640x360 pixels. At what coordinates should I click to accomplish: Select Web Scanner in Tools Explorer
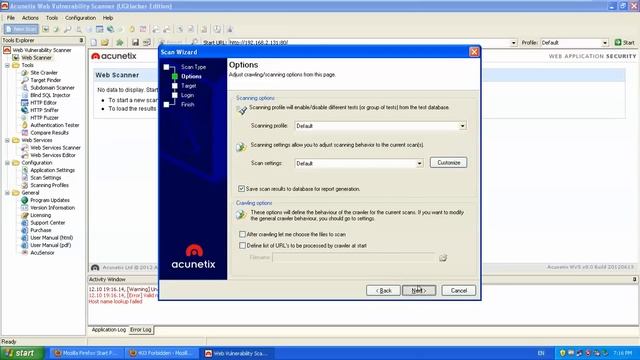click(36, 58)
